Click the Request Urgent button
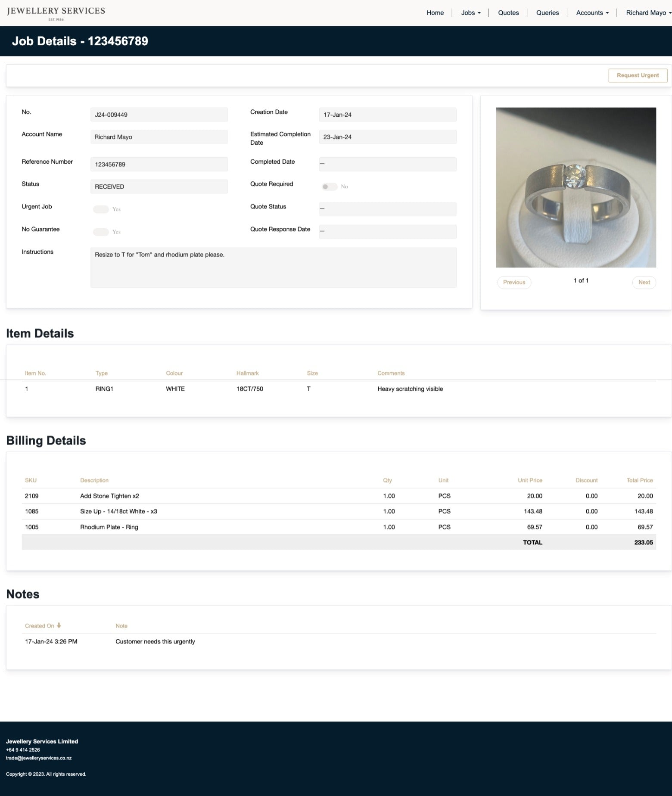 tap(638, 75)
